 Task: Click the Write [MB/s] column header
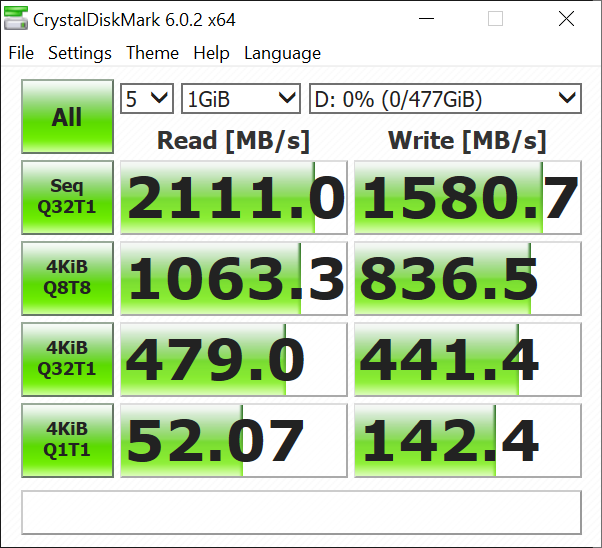coord(467,141)
